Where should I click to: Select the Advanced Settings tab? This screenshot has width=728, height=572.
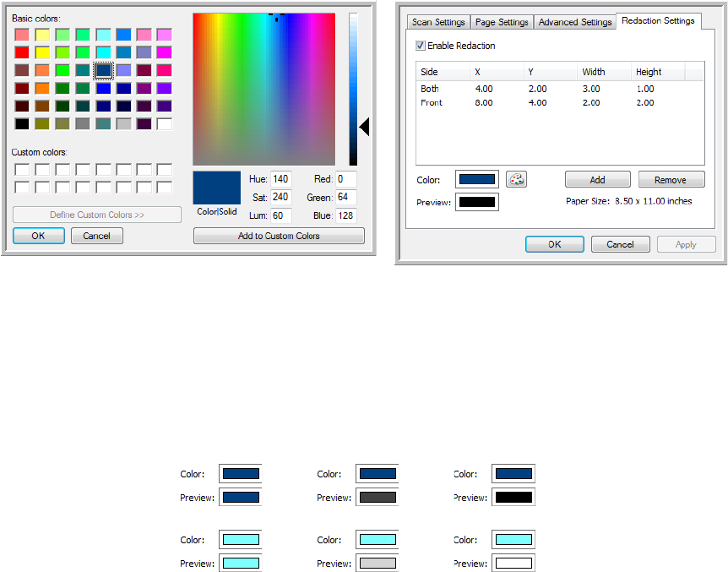click(x=574, y=22)
